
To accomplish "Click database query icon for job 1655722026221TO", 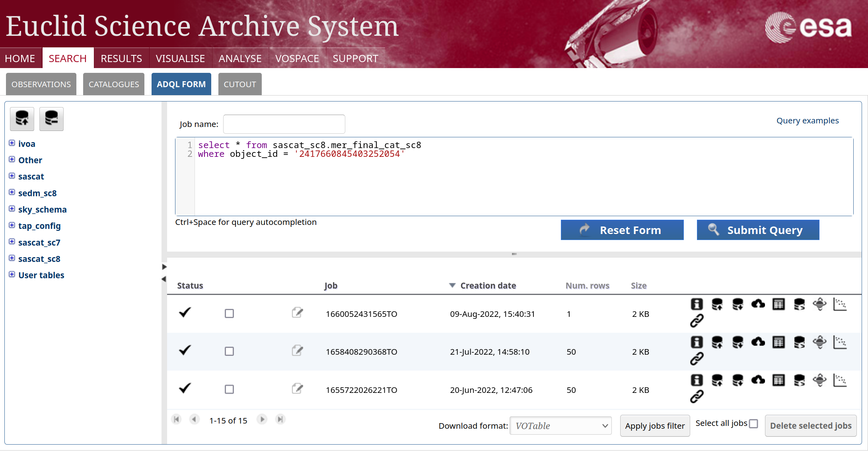I will (x=799, y=380).
